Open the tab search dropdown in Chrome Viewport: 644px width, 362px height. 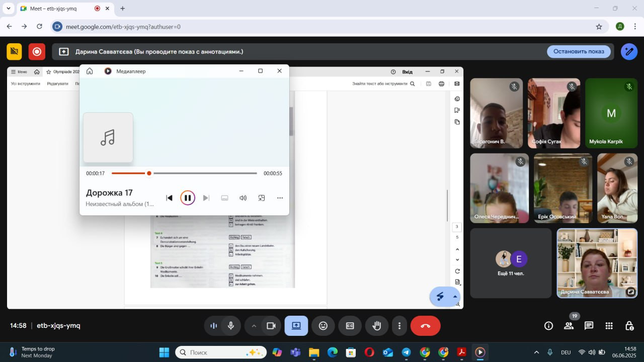(x=8, y=9)
